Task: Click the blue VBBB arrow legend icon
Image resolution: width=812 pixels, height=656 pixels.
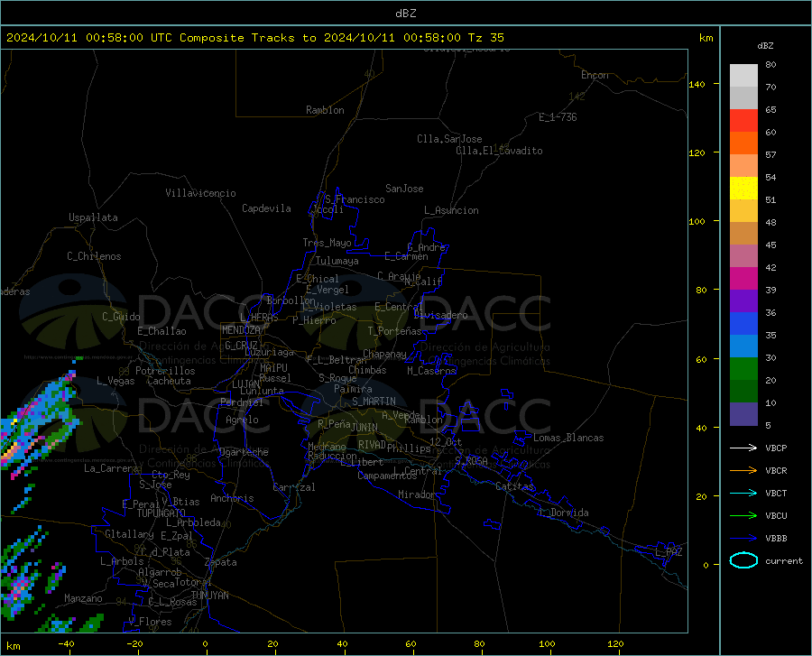Action: 743,539
